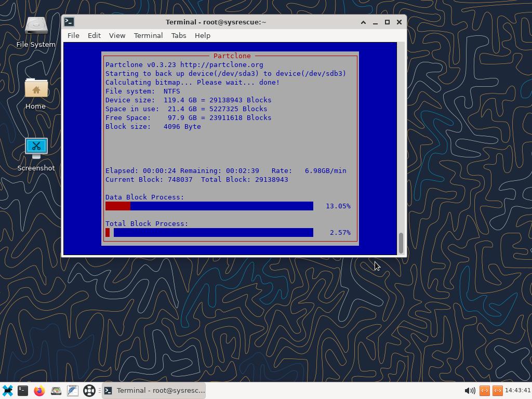Click the Terminal window button in taskbar

(154, 390)
